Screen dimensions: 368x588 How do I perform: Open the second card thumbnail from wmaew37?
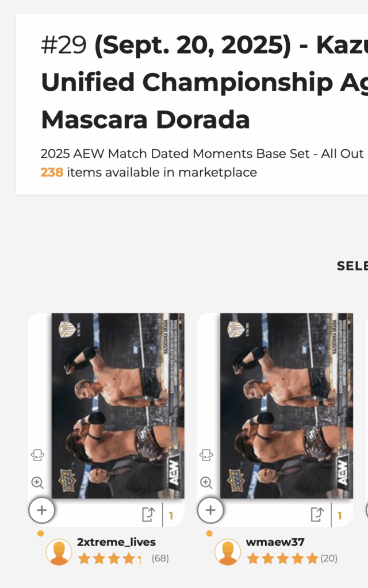[286, 405]
